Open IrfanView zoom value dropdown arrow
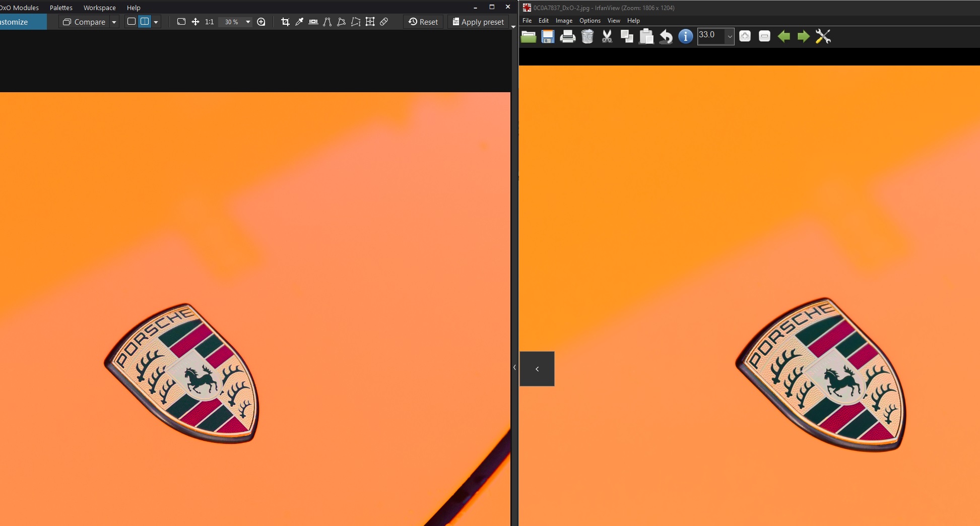980x526 pixels. tap(729, 36)
